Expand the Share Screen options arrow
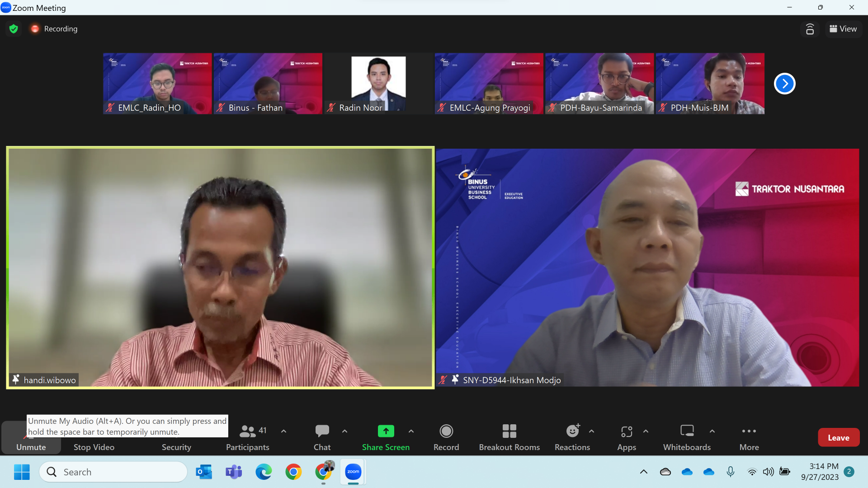 click(411, 431)
